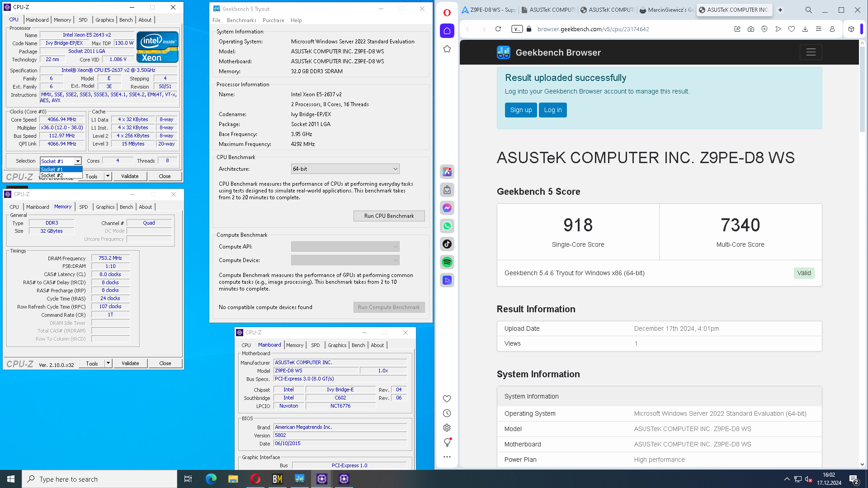Click Validate in CPU-Z Memory window
Viewport: 868px width, 488px height.
tap(130, 363)
